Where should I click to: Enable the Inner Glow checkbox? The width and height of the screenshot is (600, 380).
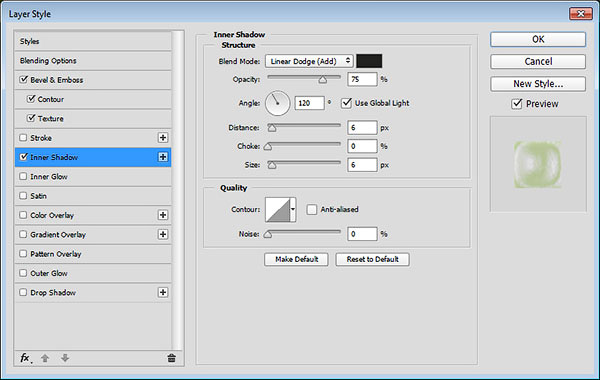(23, 176)
